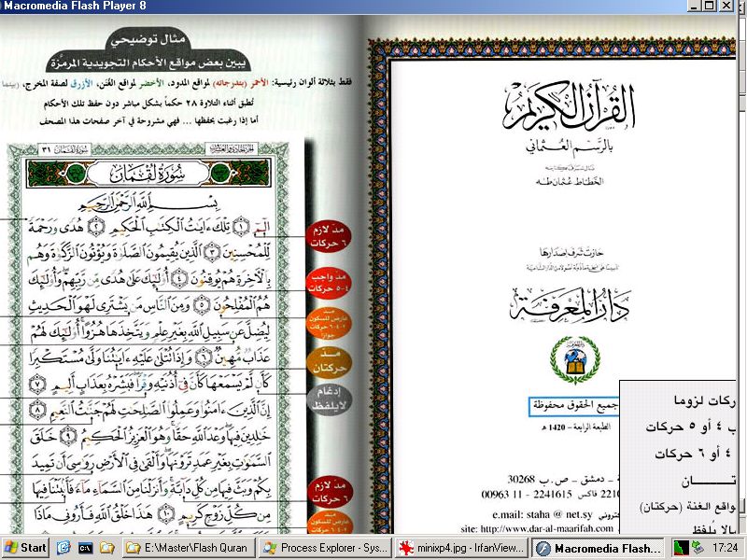
Task: Click the 17:24 clock in the tray
Action: [726, 548]
